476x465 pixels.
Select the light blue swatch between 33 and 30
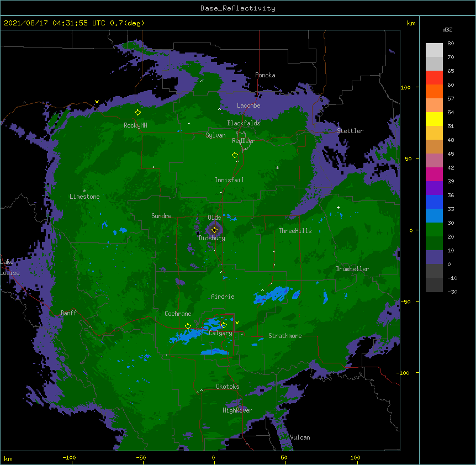[x=434, y=215]
